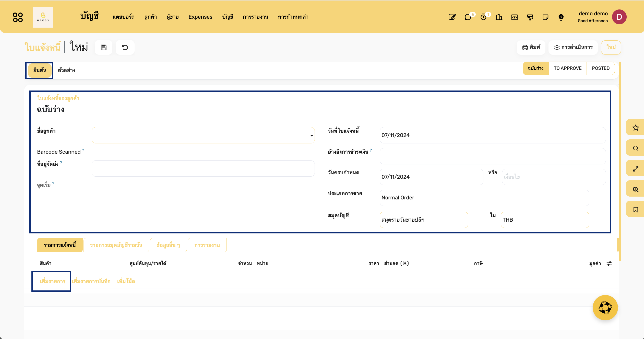This screenshot has height=339, width=644.
Task: Click เพิ่มโน้ต add note link
Action: click(x=126, y=281)
